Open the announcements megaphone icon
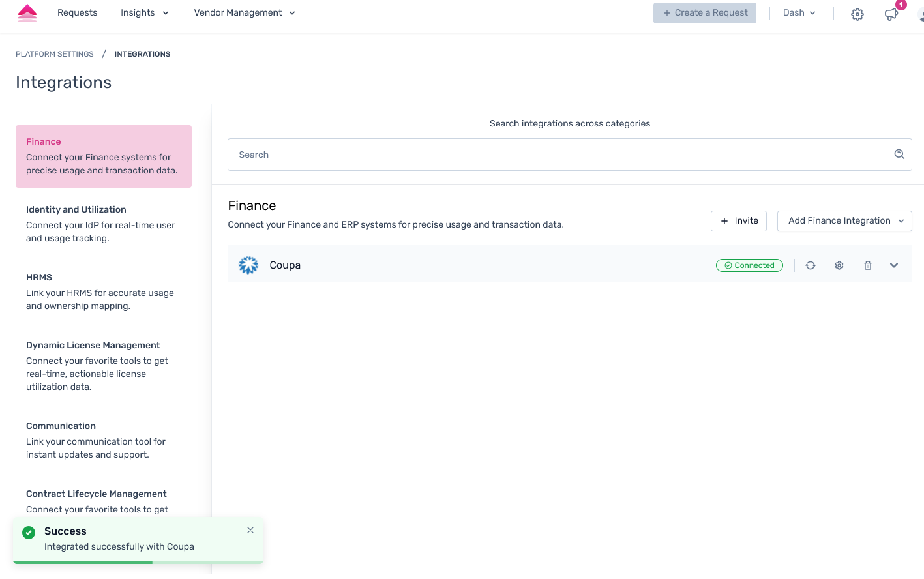Screen dimensions: 924x579 coord(891,14)
